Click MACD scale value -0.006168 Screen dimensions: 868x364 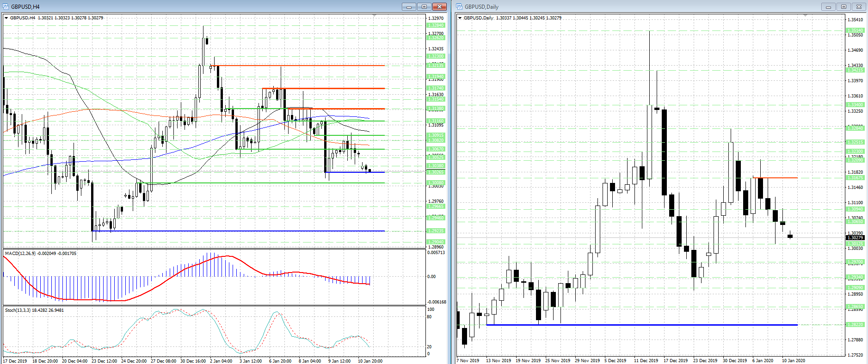437,302
